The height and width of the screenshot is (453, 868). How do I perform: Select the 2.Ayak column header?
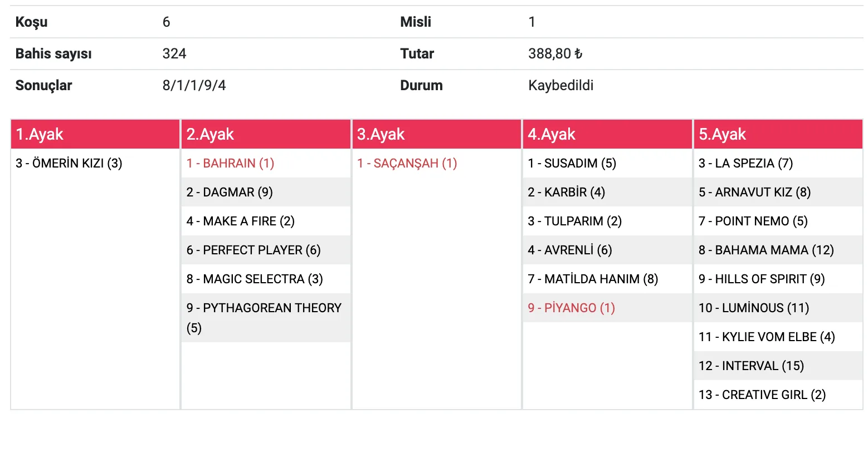click(x=210, y=134)
